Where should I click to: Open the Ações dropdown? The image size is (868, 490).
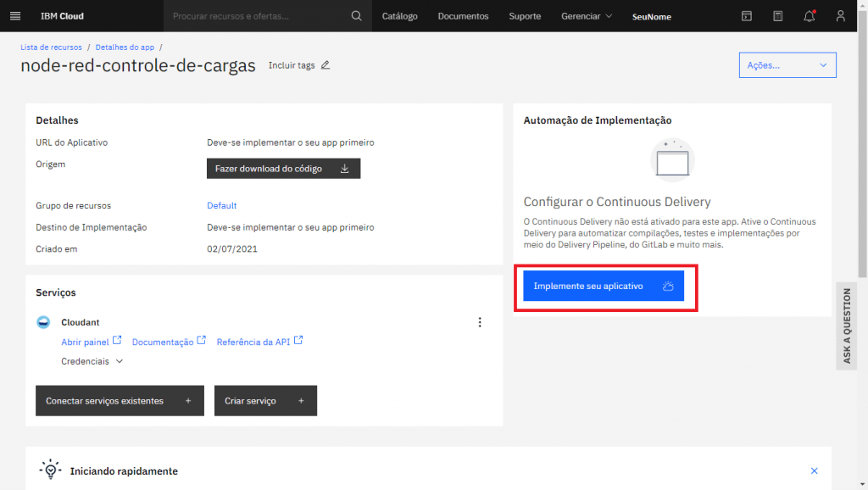point(787,65)
